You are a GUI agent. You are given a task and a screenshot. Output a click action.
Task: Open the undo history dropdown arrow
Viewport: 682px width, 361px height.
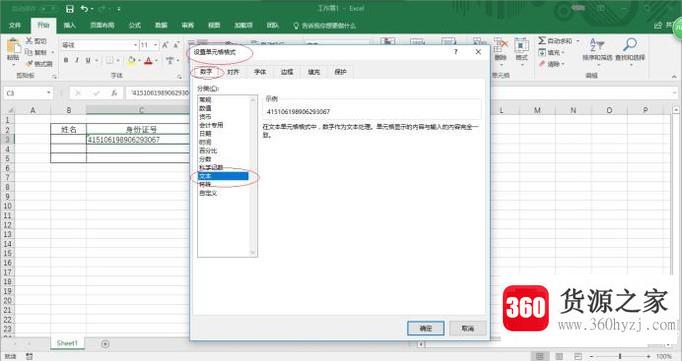click(93, 9)
